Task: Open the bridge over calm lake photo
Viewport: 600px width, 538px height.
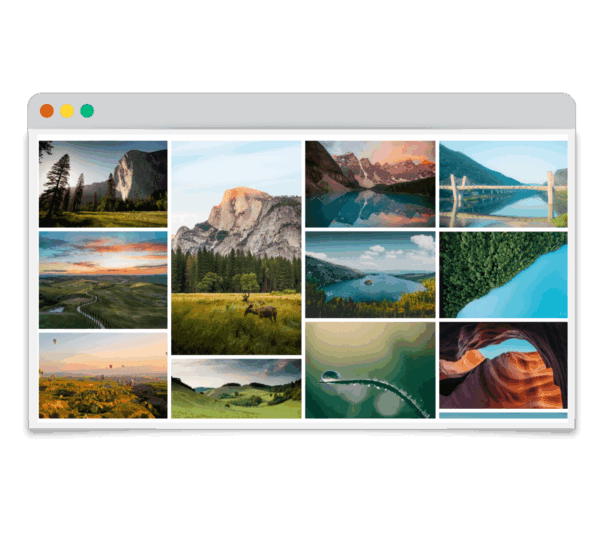Action: coord(503,184)
